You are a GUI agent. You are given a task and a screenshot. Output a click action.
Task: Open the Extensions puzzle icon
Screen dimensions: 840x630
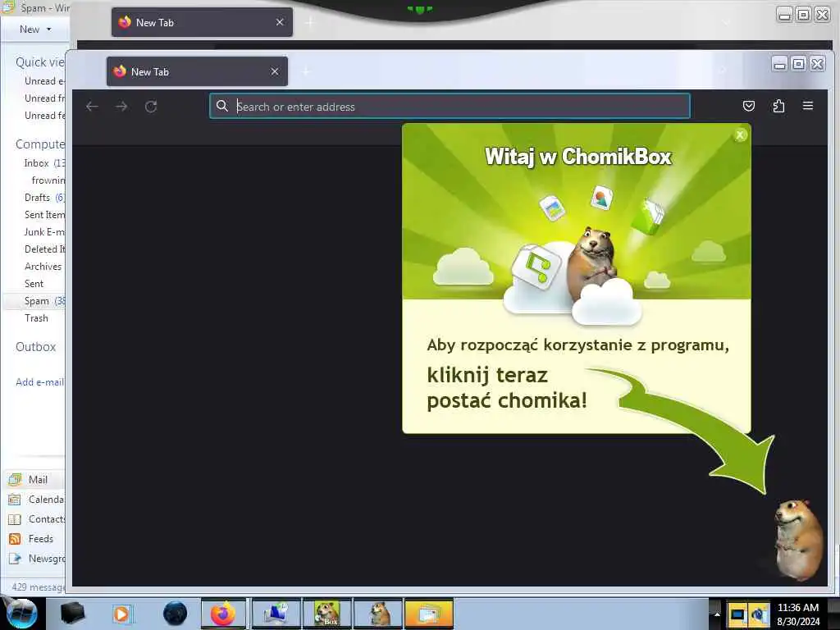click(778, 106)
